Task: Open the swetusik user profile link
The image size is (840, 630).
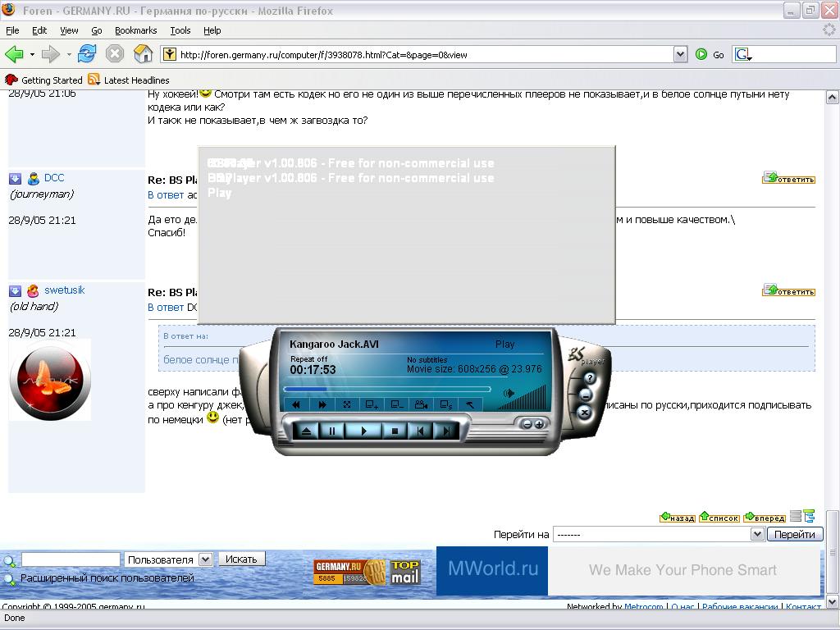Action: click(x=64, y=290)
